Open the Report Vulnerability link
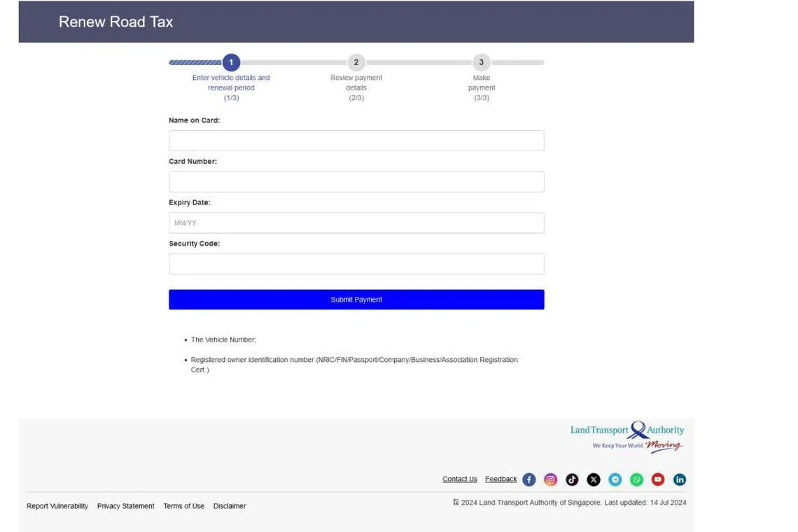 click(x=57, y=506)
